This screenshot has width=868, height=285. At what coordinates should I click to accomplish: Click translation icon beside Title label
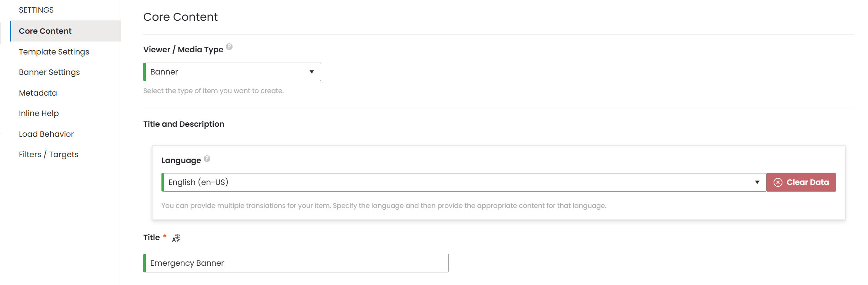[x=176, y=238]
